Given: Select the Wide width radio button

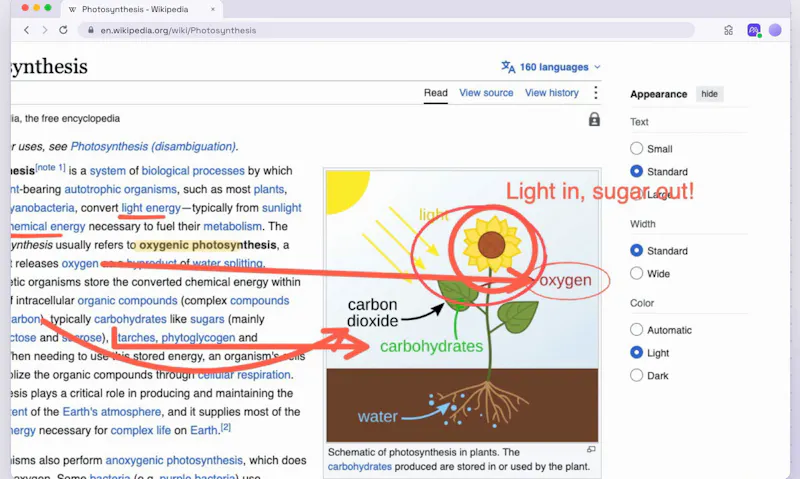Looking at the screenshot, I should click(636, 273).
